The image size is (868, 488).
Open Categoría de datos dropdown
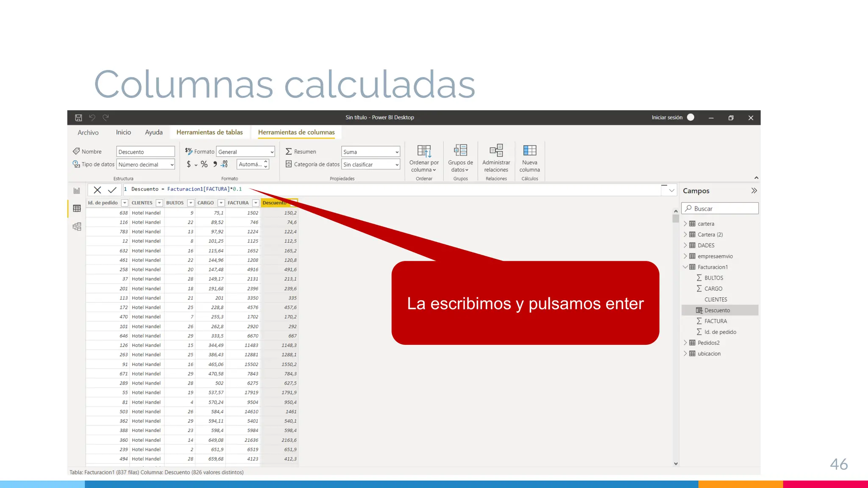[x=370, y=164]
